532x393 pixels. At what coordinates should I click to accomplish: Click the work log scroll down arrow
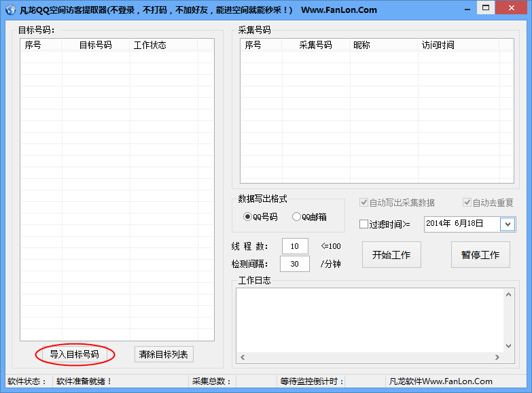pos(509,345)
